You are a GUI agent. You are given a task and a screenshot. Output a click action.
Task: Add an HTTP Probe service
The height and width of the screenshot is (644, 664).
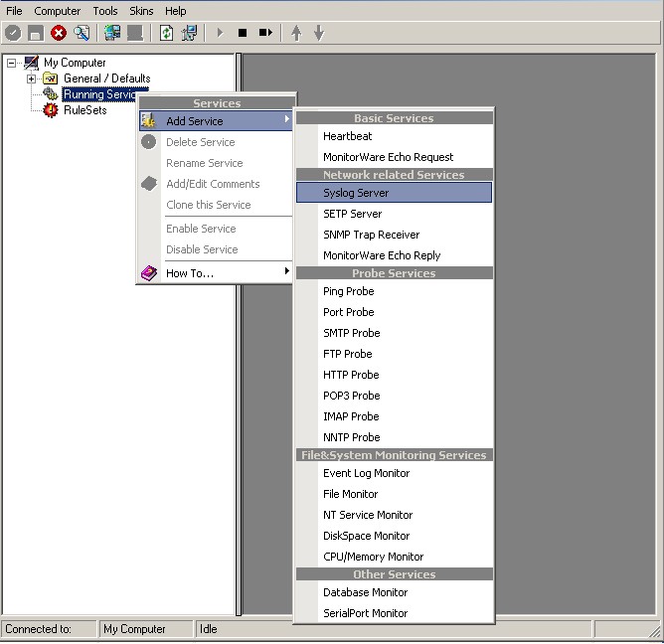[x=395, y=375]
